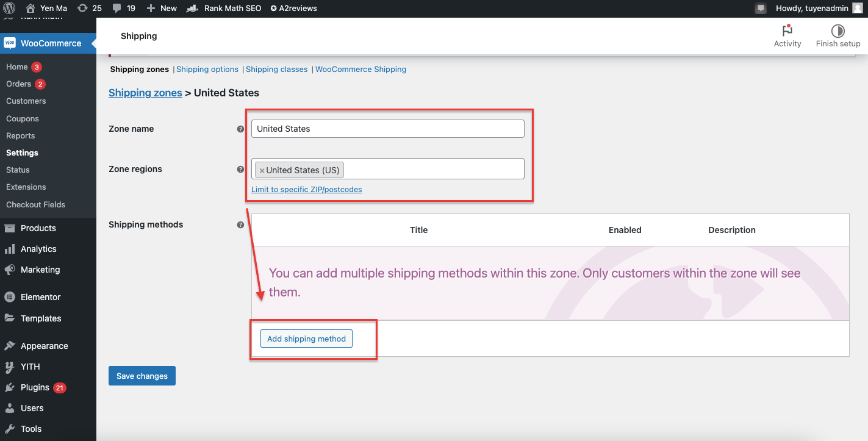The height and width of the screenshot is (441, 868).
Task: Open the Yen Ma site home icon
Action: pyautogui.click(x=30, y=9)
